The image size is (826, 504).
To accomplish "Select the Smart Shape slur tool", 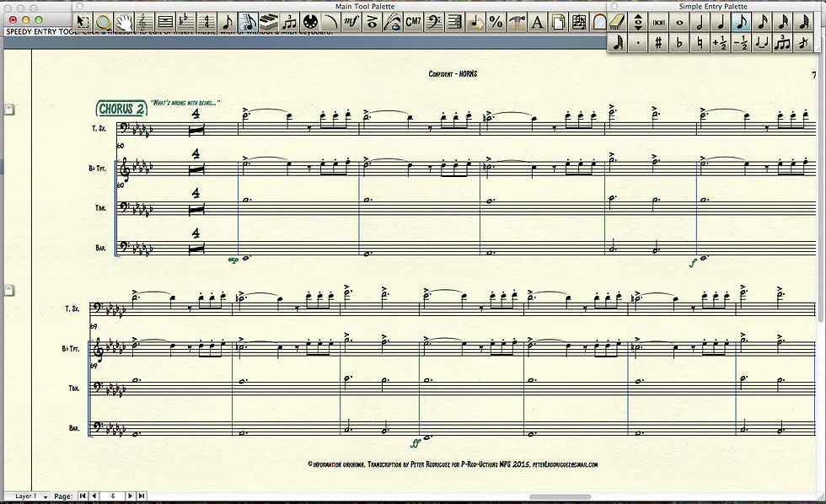I will coord(330,22).
